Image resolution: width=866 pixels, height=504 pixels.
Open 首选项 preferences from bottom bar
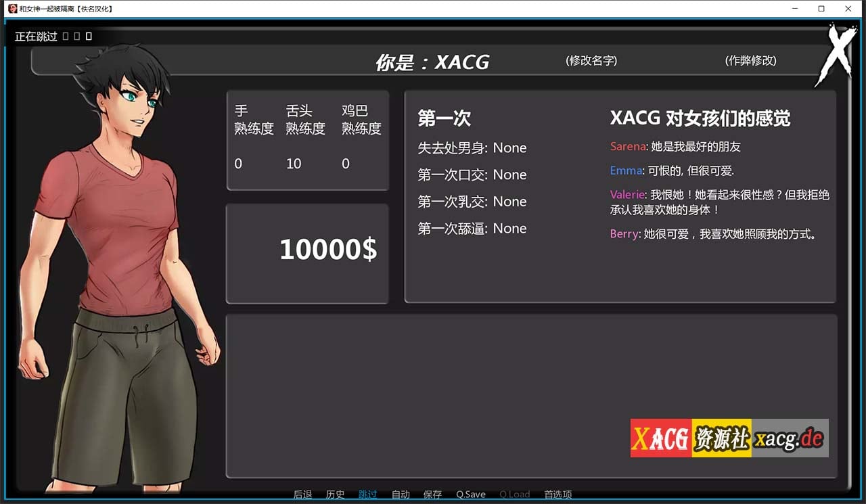point(557,495)
